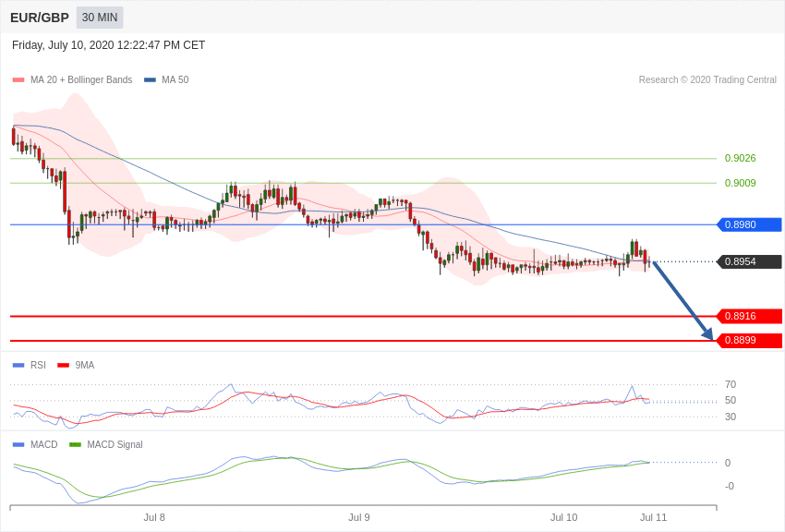Viewport: 785px width, 532px height.
Task: Click the MACD Signal legend label
Action: 115,444
